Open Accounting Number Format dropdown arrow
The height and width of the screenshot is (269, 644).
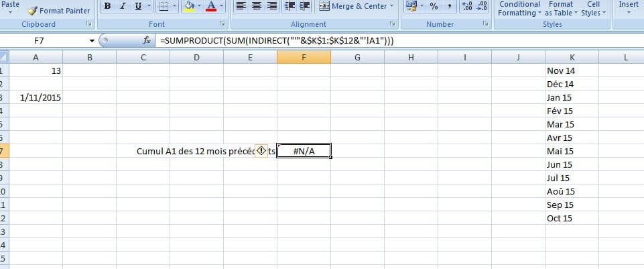tap(422, 6)
